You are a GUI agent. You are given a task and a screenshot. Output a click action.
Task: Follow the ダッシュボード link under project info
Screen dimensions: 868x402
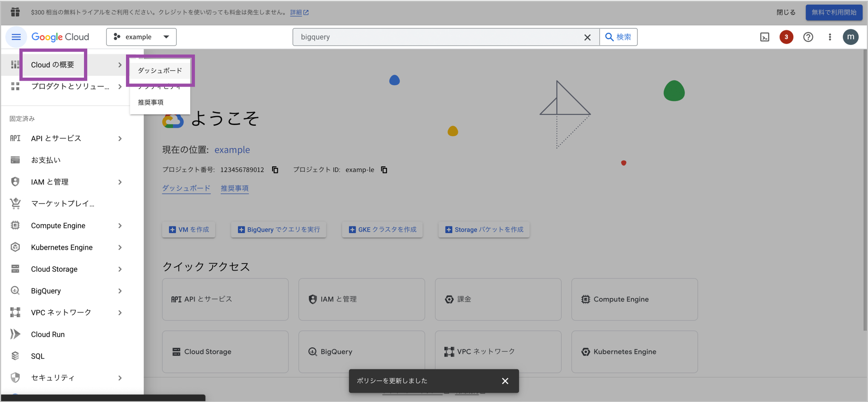coord(186,188)
